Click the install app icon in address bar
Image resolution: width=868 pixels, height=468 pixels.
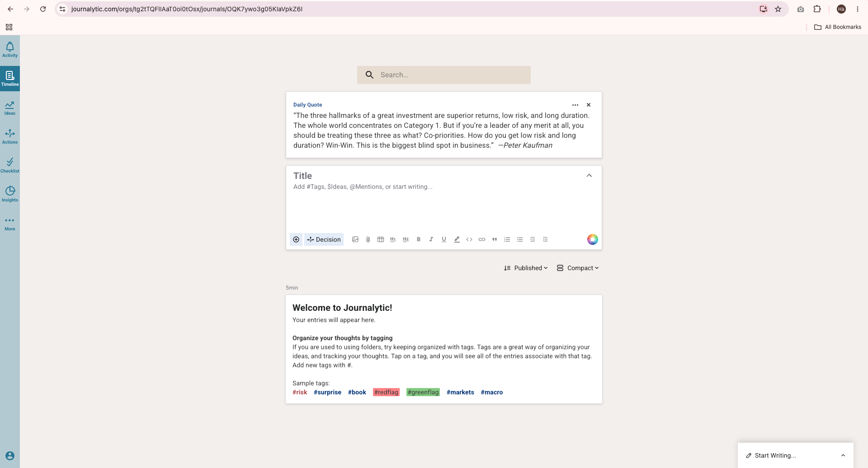click(x=764, y=9)
